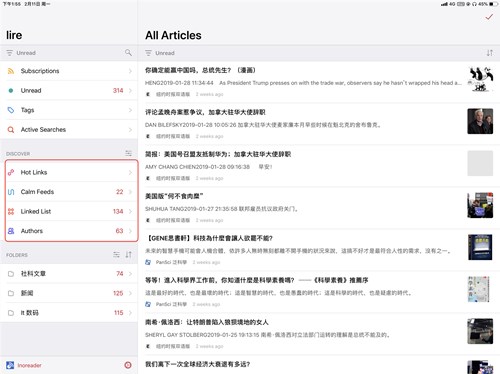Click the Active Searches magnifier icon

tap(11, 130)
